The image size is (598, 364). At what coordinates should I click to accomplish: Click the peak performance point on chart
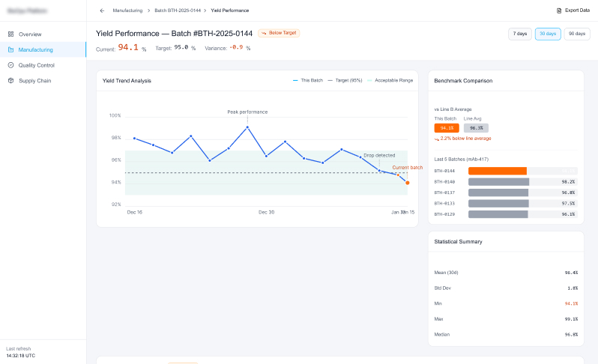click(x=247, y=127)
